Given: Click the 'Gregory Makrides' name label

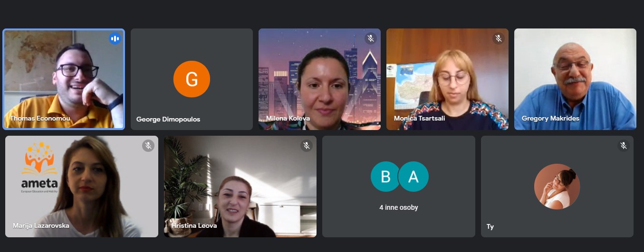Looking at the screenshot, I should (550, 118).
